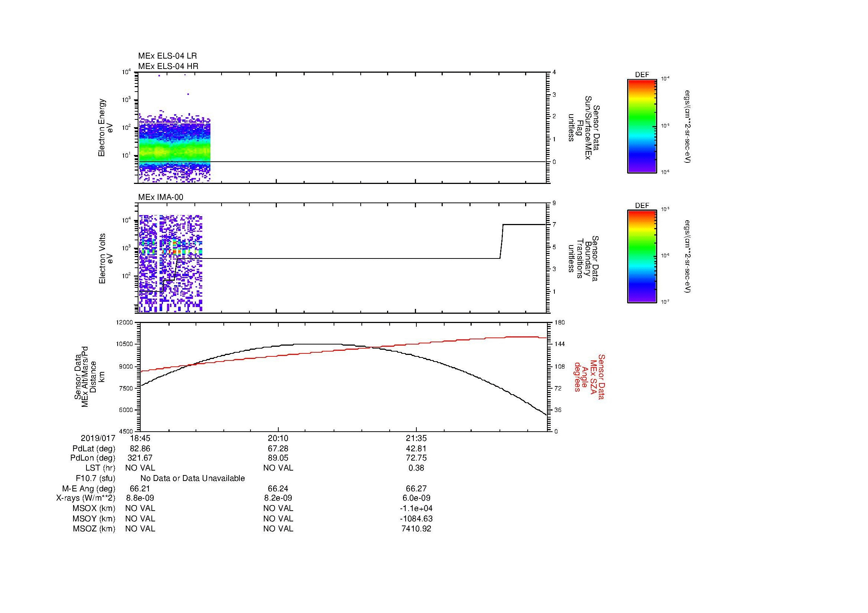The image size is (868, 613).
Task: Click the IMA colorbar unit label ergs/(cm**2-sr-sec-eV)
Action: (688, 257)
